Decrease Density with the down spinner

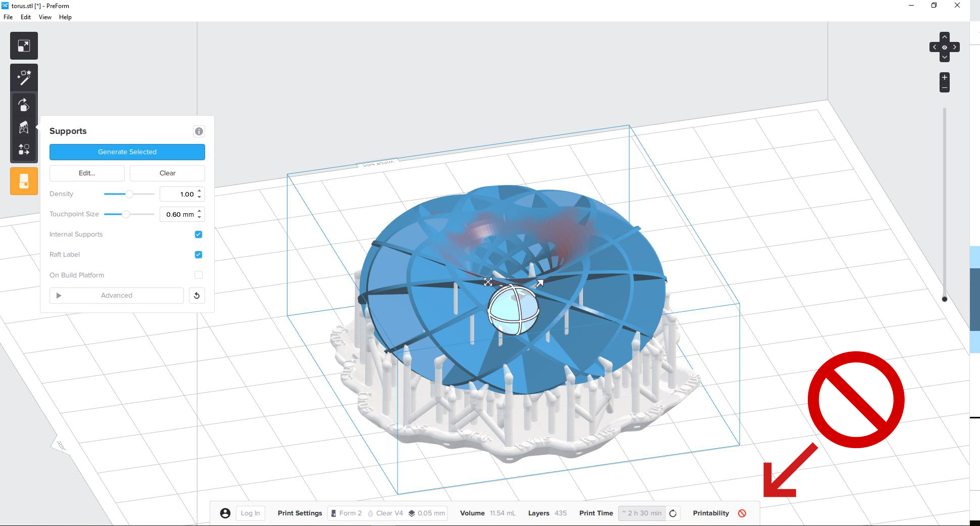point(200,197)
